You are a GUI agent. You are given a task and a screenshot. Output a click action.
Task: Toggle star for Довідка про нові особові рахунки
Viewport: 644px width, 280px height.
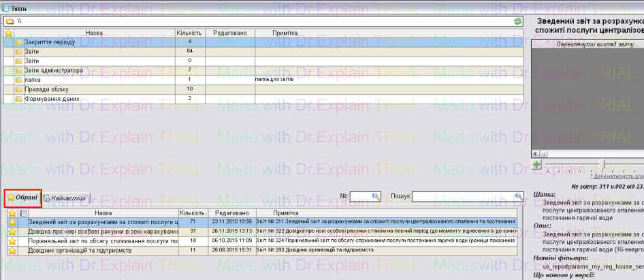pos(12,231)
